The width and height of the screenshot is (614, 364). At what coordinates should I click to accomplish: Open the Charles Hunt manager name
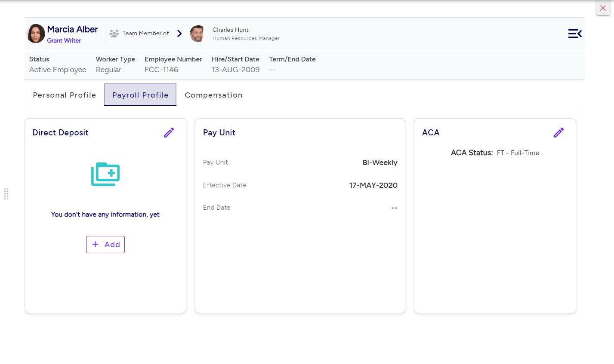pos(231,30)
